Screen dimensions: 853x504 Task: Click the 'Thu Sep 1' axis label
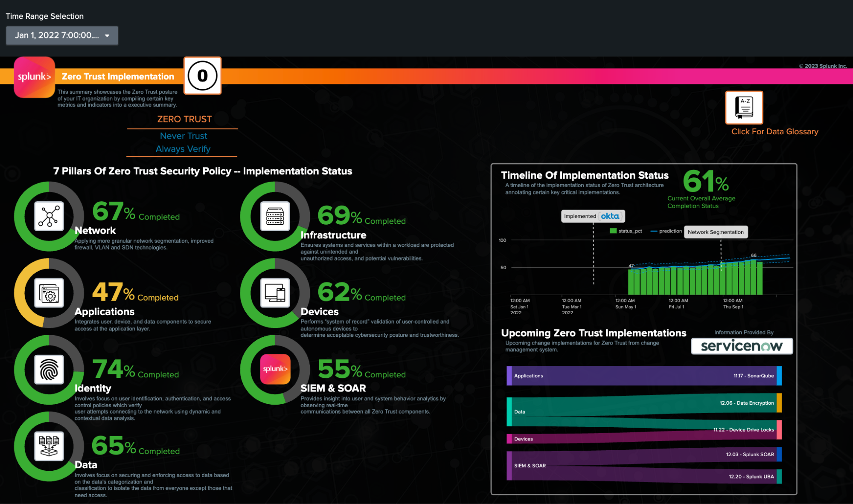tap(733, 307)
